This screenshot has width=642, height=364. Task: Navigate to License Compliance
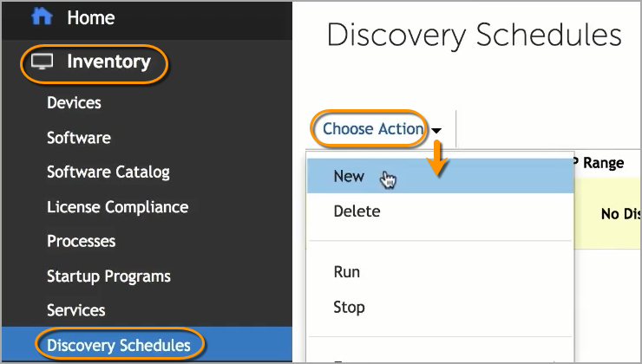coord(117,207)
